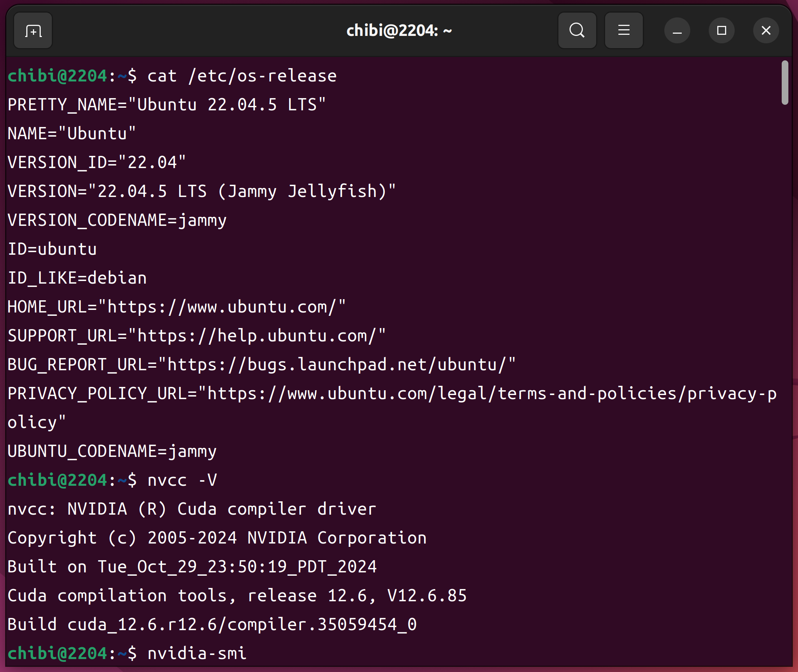This screenshot has width=798, height=672.
Task: Click the 'Built on Tue_Oct_29' line
Action: click(192, 567)
